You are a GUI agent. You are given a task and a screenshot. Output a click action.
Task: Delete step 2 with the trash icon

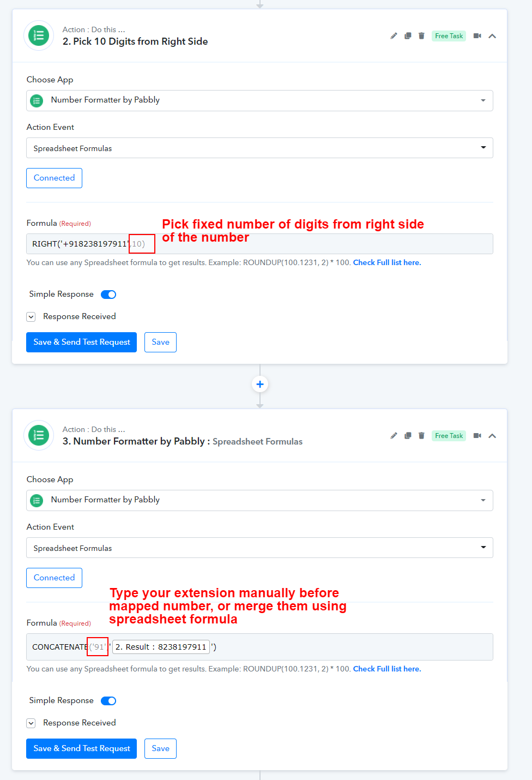click(421, 36)
